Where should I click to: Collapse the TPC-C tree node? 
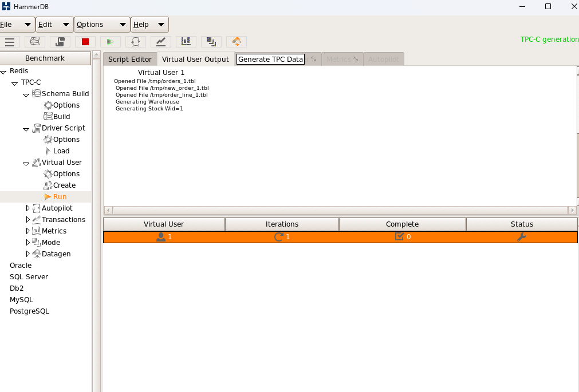[x=13, y=82]
